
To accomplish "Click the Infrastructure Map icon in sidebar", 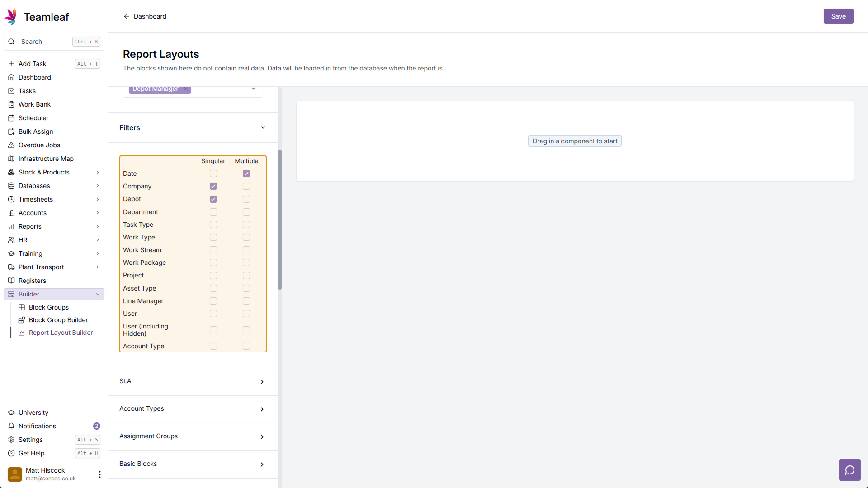I will coord(11,159).
